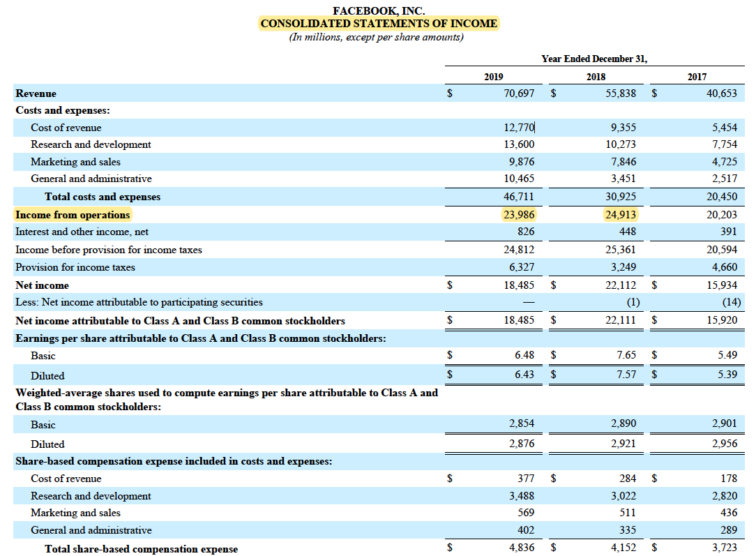Image resolution: width=756 pixels, height=556 pixels.
Task: Click 2019 Research and development 13,600
Action: (x=519, y=144)
